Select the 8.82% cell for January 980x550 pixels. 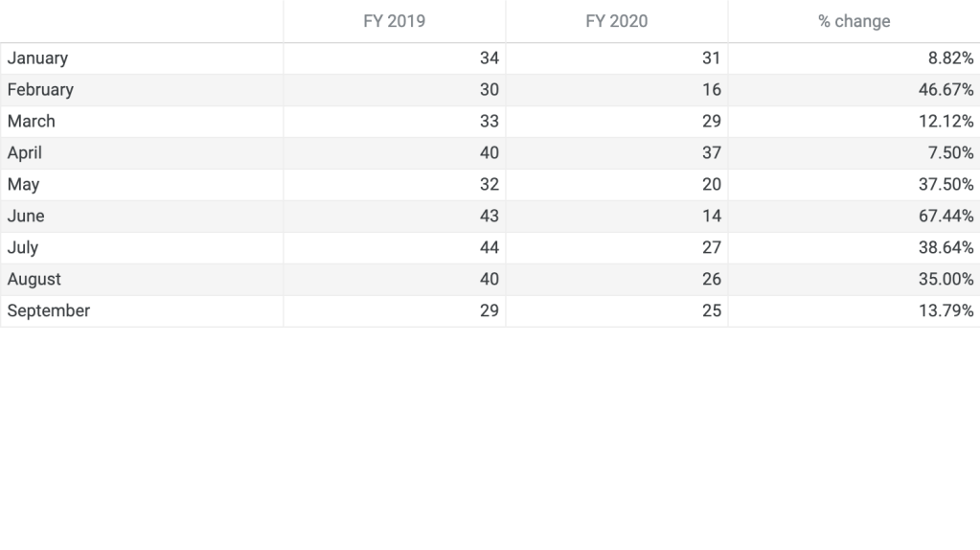(949, 58)
